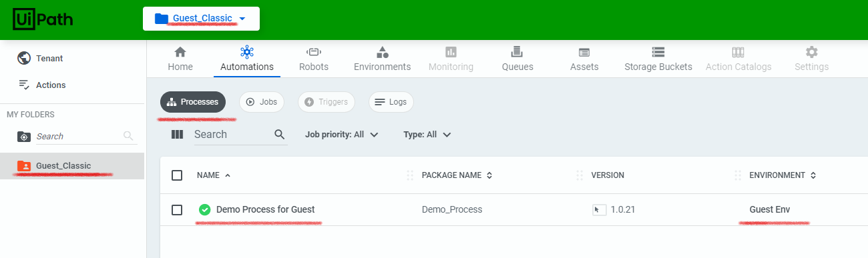Switch to the Home tab
The height and width of the screenshot is (258, 868).
pyautogui.click(x=180, y=59)
